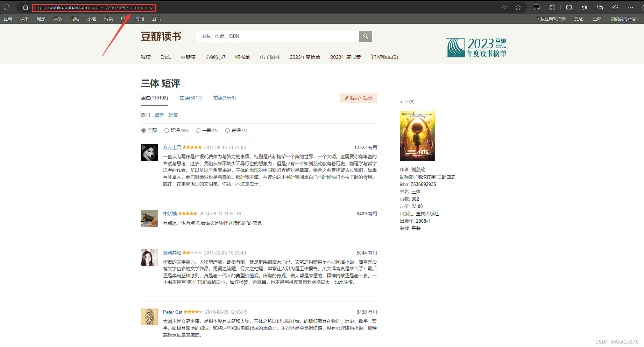Click 下载豆瓣客户端 link

pyautogui.click(x=551, y=19)
